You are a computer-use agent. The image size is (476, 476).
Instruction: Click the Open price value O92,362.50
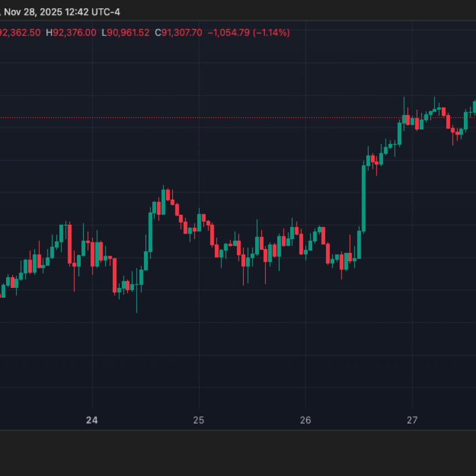19,33
